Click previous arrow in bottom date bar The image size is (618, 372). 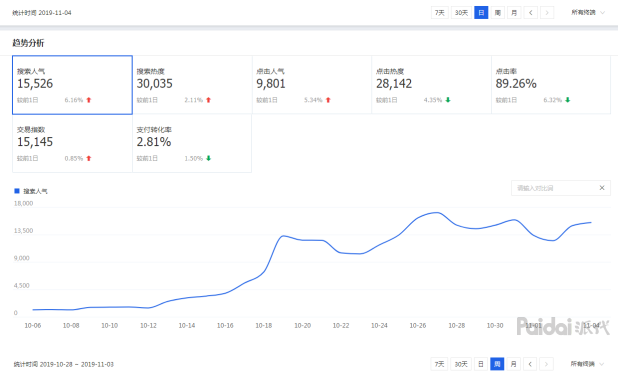(x=530, y=364)
